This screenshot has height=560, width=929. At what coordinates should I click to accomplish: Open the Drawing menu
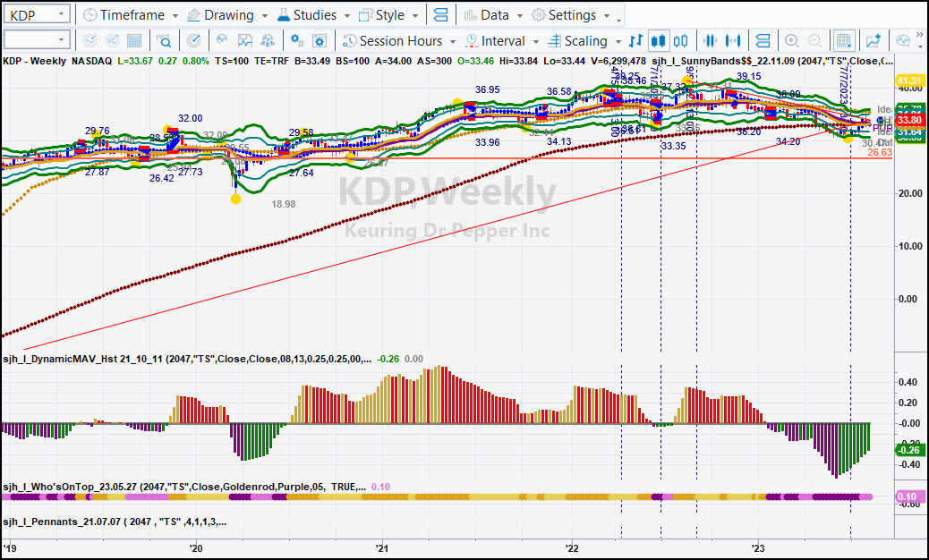tap(227, 15)
